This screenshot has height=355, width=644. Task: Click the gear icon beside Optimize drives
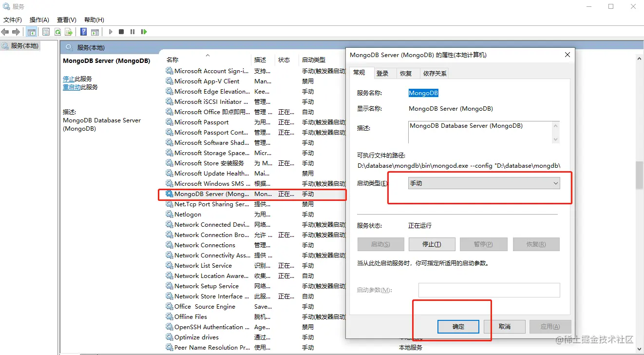[x=170, y=337]
